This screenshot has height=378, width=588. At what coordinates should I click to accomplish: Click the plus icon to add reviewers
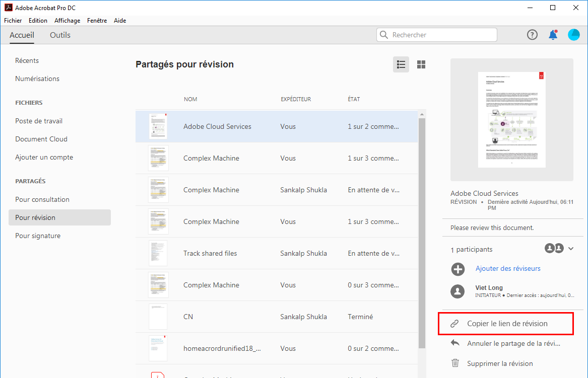click(458, 269)
